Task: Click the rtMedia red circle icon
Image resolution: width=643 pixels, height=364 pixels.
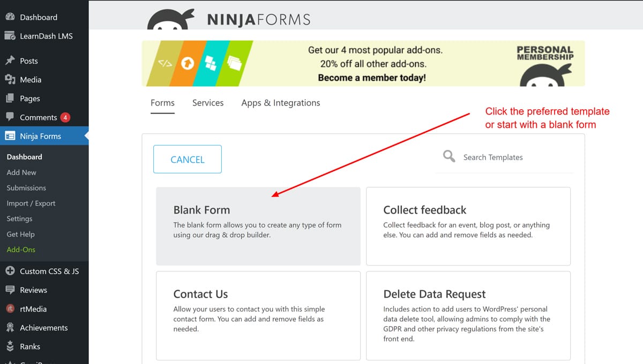Action: [10, 309]
